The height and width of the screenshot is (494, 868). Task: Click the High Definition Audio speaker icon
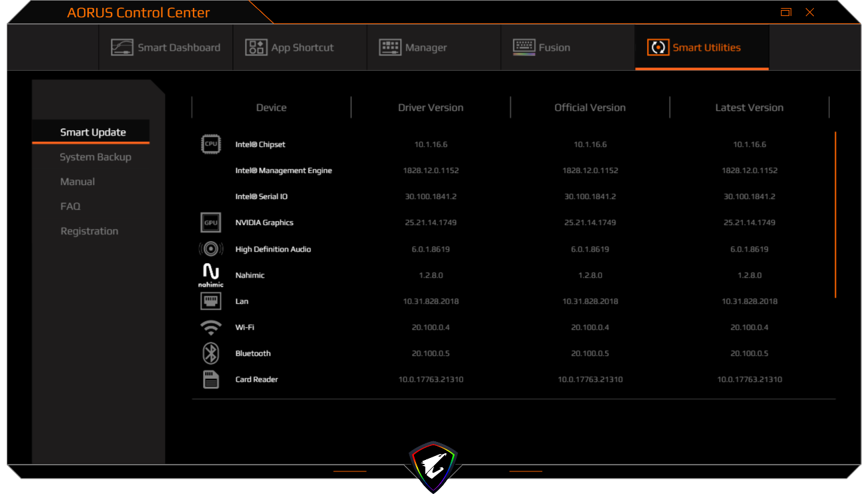point(211,249)
